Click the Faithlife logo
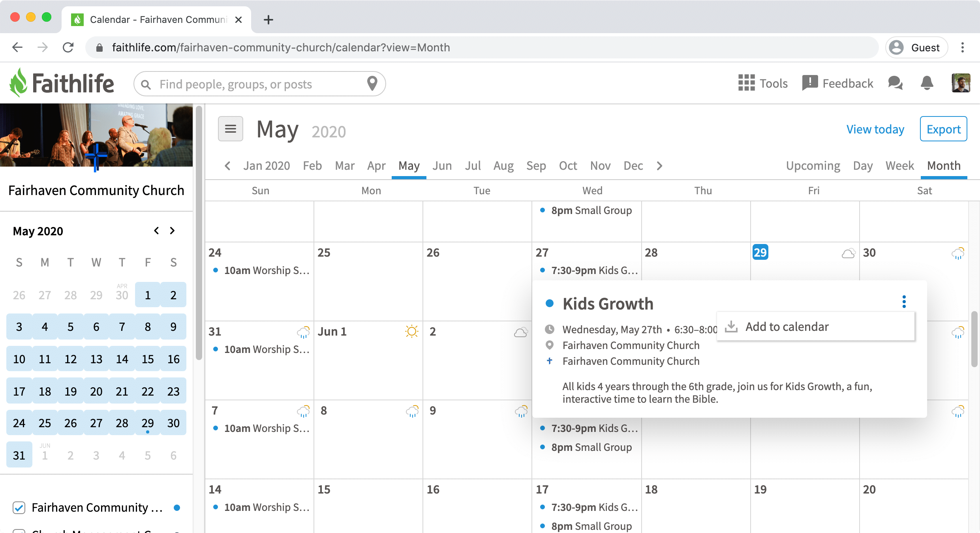The image size is (980, 533). (62, 83)
